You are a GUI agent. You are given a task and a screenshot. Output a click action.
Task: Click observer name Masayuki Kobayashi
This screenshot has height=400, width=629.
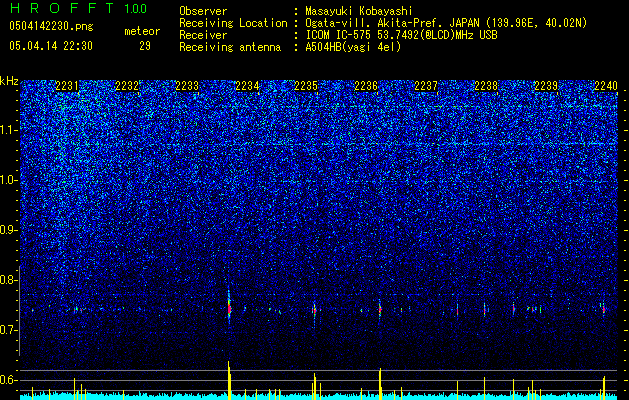coord(359,11)
